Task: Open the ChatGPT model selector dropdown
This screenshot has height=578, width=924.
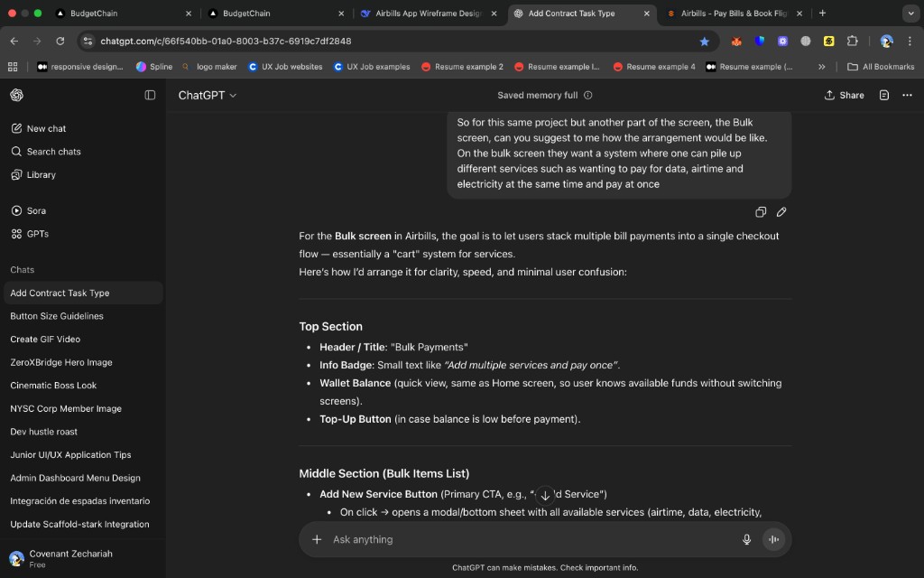Action: [x=208, y=95]
